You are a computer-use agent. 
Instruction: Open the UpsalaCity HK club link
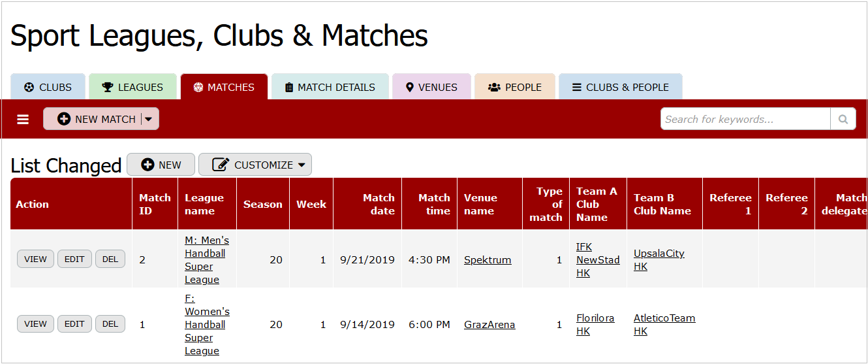tap(659, 259)
